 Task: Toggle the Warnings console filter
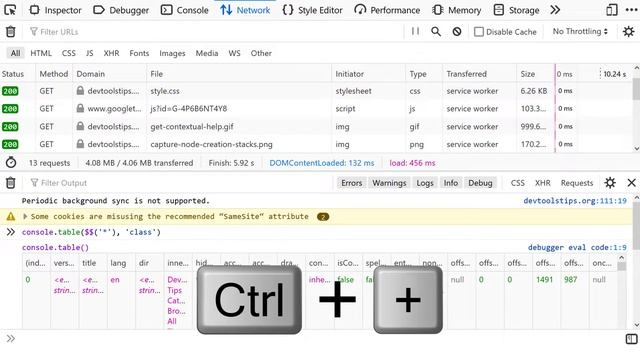click(389, 183)
